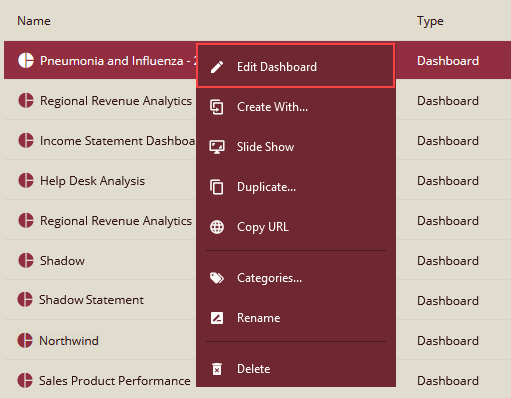511x398 pixels.
Task: Click the Rename edit-box icon
Action: coord(217,318)
